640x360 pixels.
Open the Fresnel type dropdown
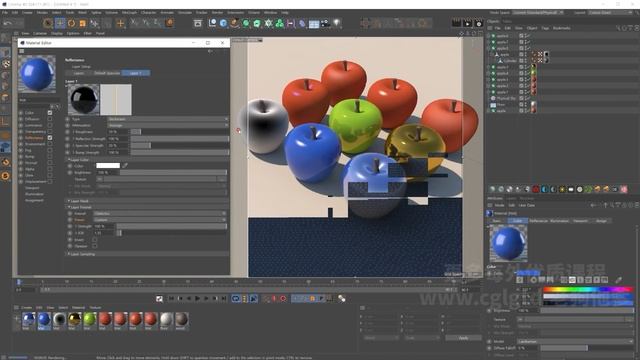[x=160, y=213]
